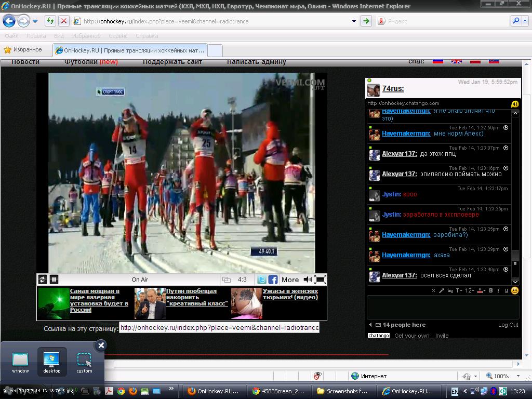Switch the video to fullscreen

click(x=320, y=280)
